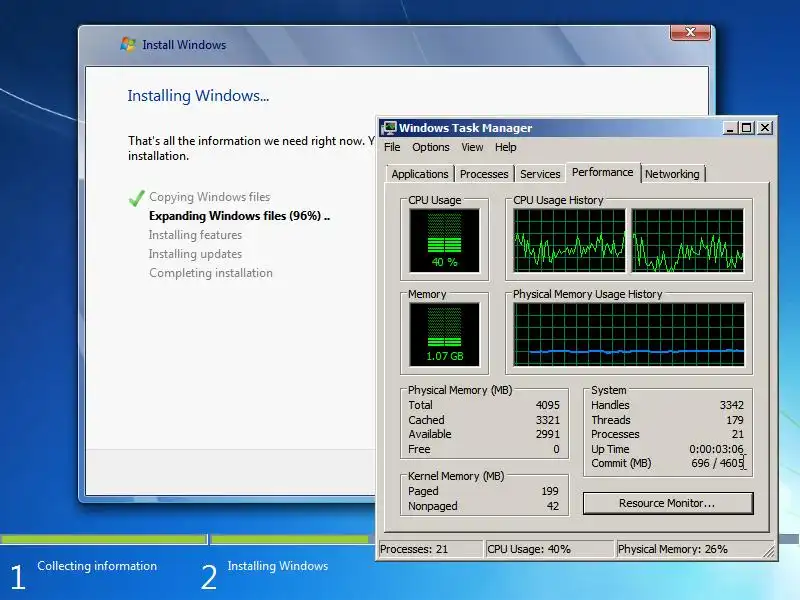Click the 'Windows Task Manager' title text

point(465,128)
